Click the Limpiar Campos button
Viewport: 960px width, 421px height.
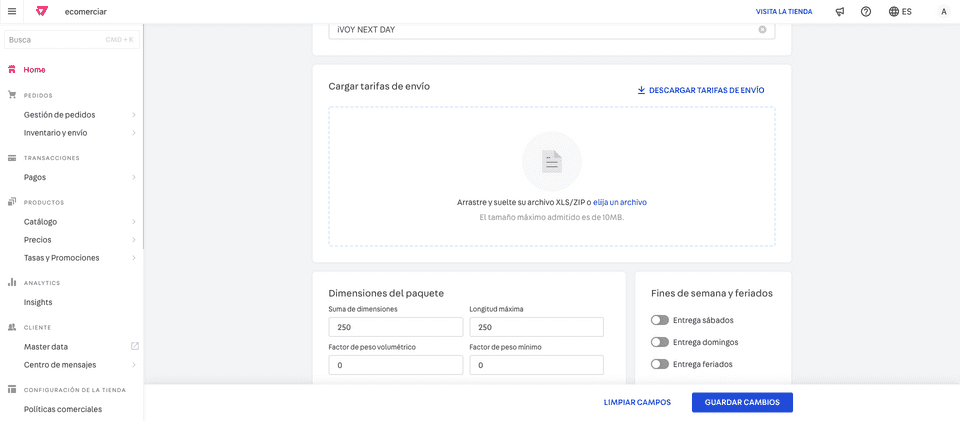(637, 402)
